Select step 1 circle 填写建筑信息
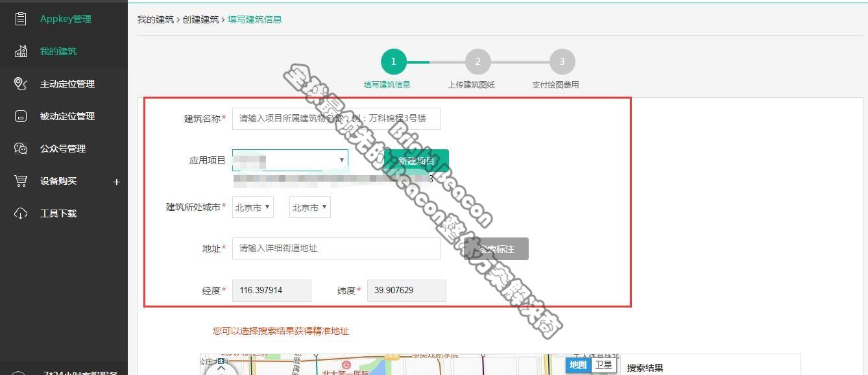The width and height of the screenshot is (868, 375). tap(393, 62)
